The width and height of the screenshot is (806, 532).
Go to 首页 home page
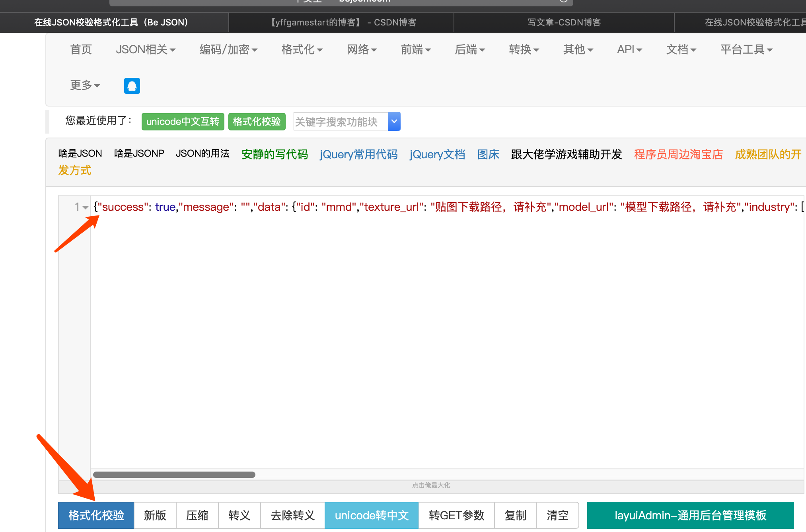point(81,50)
